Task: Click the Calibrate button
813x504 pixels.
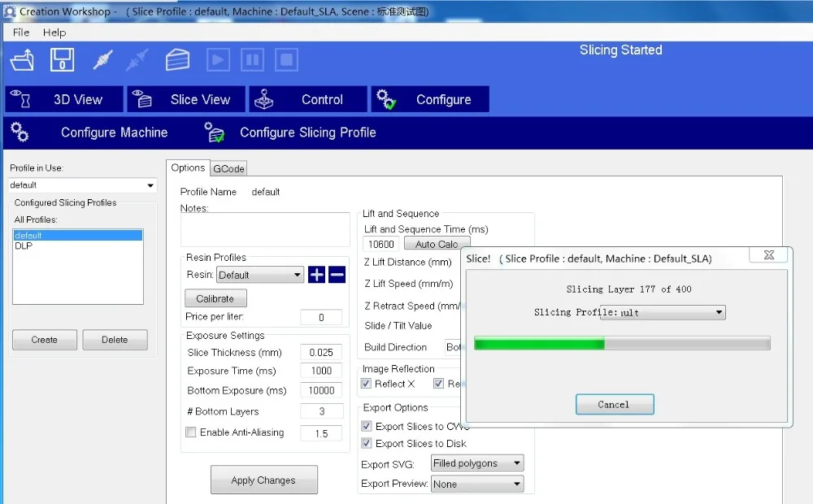Action: pyautogui.click(x=215, y=298)
